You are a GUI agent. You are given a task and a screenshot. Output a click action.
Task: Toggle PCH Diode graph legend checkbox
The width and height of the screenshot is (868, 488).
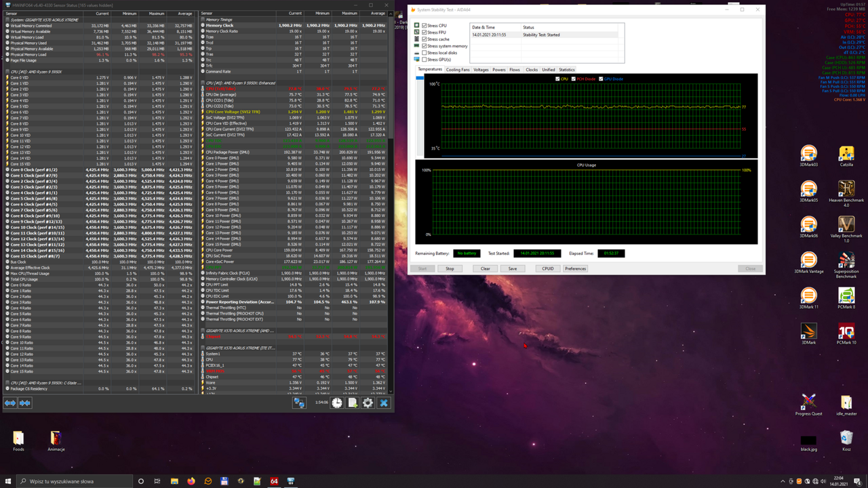[x=574, y=79]
